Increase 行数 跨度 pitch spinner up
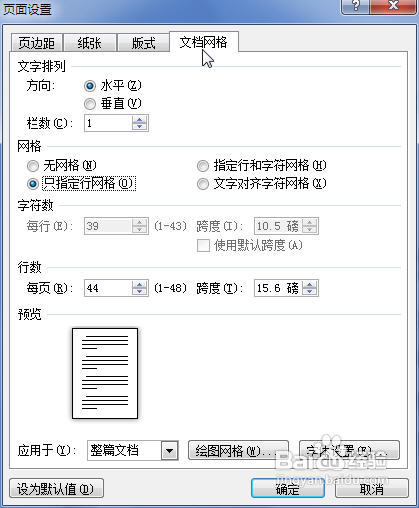419x508 pixels. (x=309, y=284)
